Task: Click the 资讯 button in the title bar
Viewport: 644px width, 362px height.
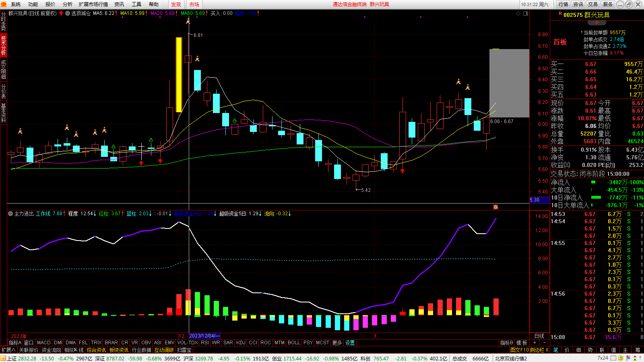Action: point(578,4)
